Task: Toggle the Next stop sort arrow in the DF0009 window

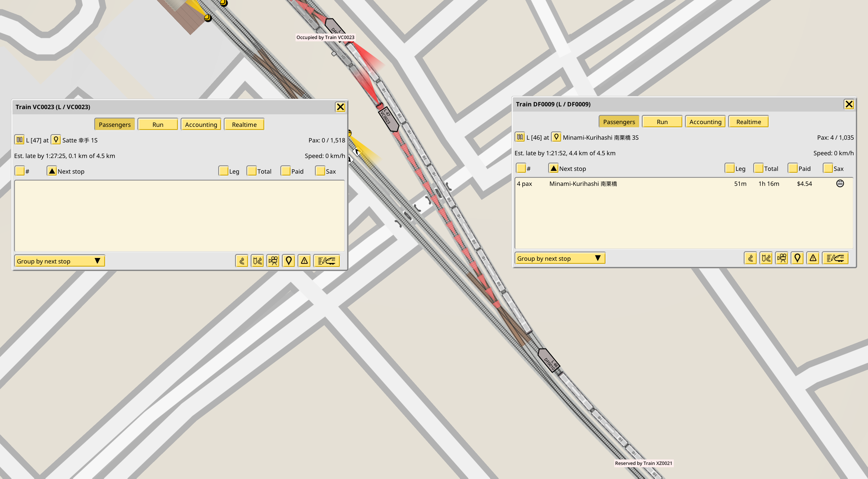Action: (553, 168)
